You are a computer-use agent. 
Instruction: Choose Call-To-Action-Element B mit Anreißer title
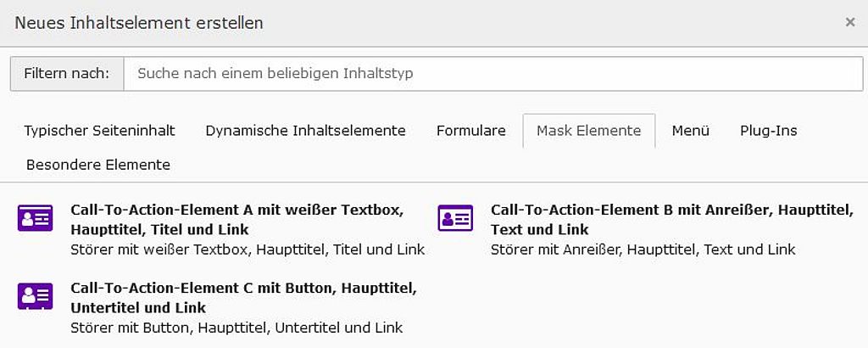click(672, 220)
